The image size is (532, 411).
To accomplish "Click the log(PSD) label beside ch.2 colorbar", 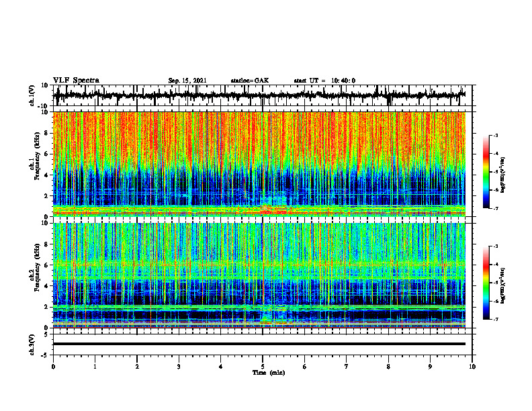I will point(503,285).
